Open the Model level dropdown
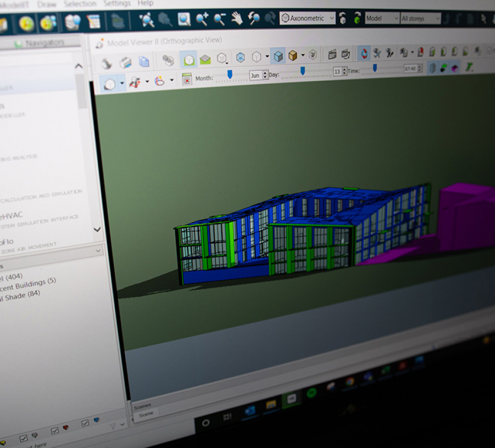Image resolution: width=495 pixels, height=448 pixels. click(382, 18)
